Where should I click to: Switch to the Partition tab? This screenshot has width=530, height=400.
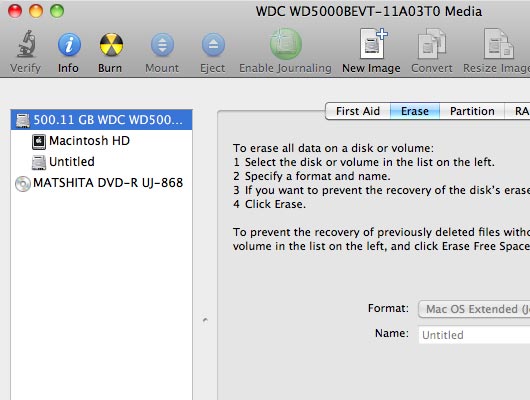coord(472,111)
